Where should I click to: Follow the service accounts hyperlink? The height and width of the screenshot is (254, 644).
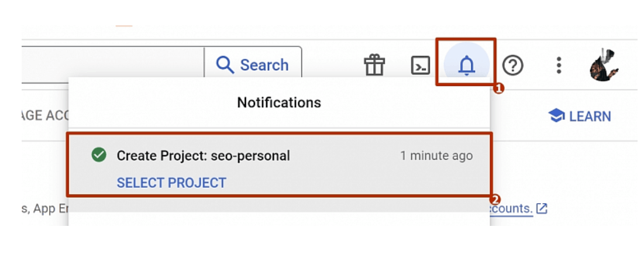tap(511, 208)
